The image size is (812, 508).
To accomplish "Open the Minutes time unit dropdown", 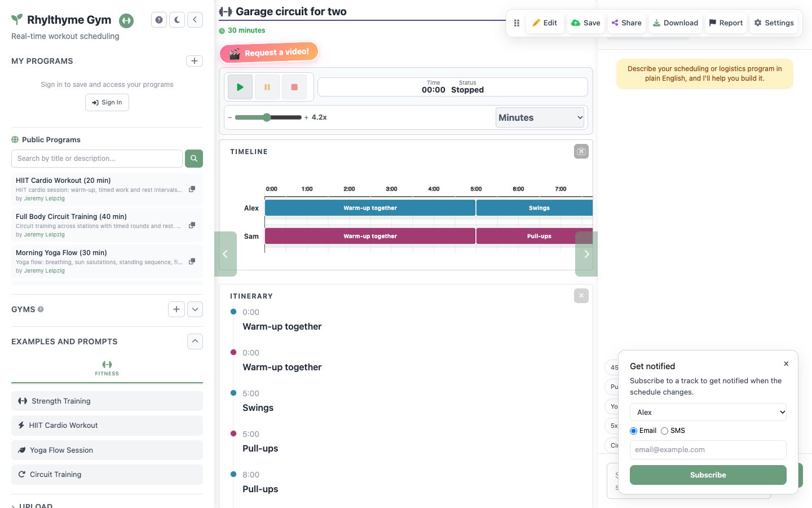I will click(x=541, y=117).
